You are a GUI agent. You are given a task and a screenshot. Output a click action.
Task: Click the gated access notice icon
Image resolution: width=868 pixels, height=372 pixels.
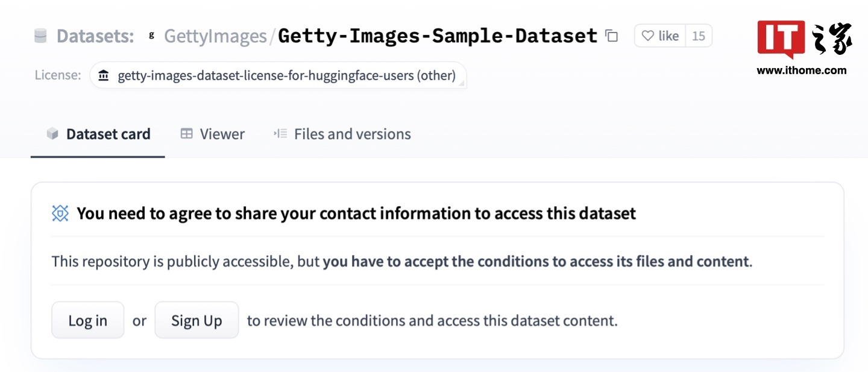pyautogui.click(x=60, y=213)
